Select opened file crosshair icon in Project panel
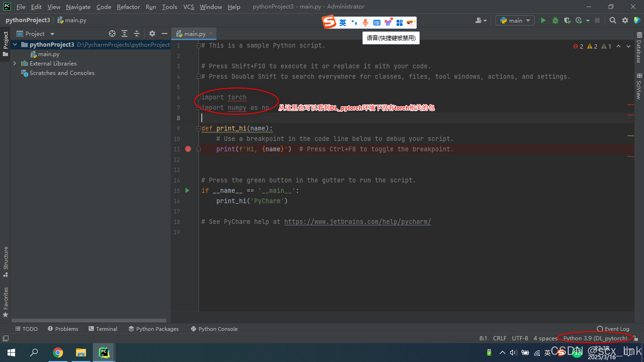Image resolution: width=644 pixels, height=362 pixels. click(x=112, y=33)
